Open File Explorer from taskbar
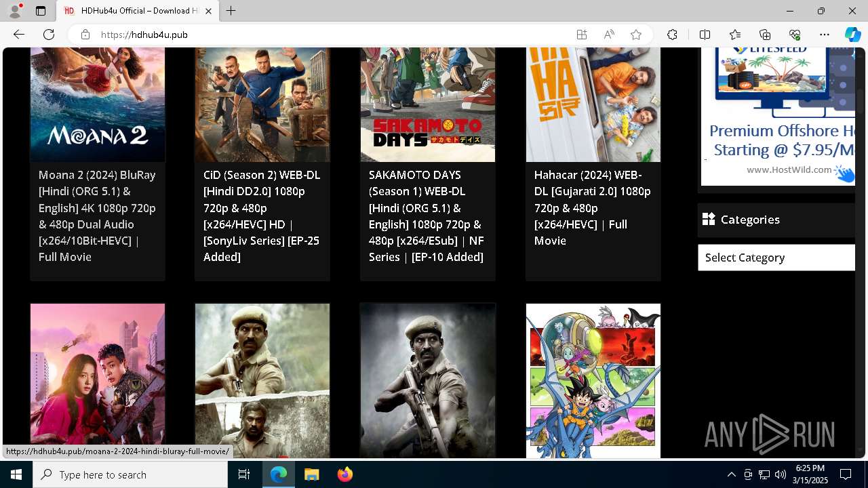This screenshot has width=868, height=488. point(311,474)
